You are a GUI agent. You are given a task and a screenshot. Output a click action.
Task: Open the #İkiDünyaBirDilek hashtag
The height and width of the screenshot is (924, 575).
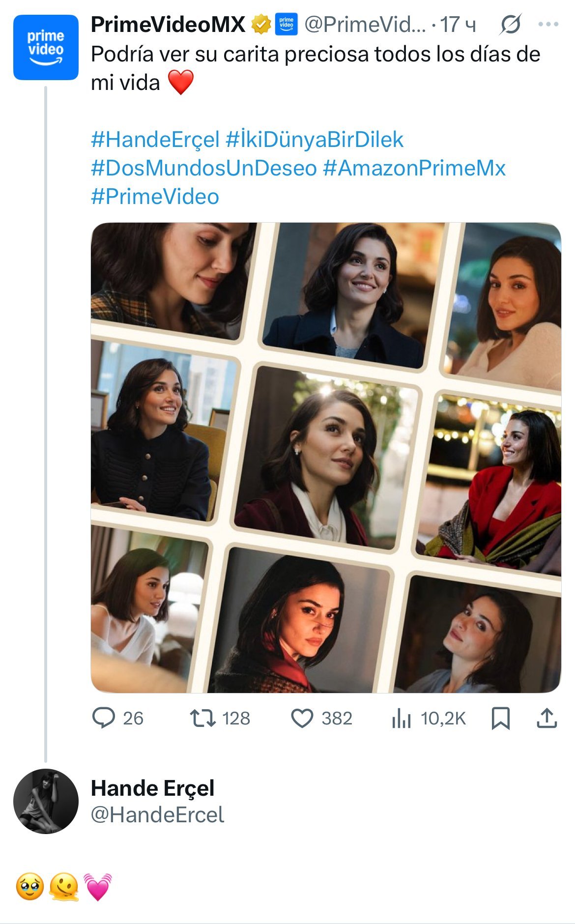[315, 140]
